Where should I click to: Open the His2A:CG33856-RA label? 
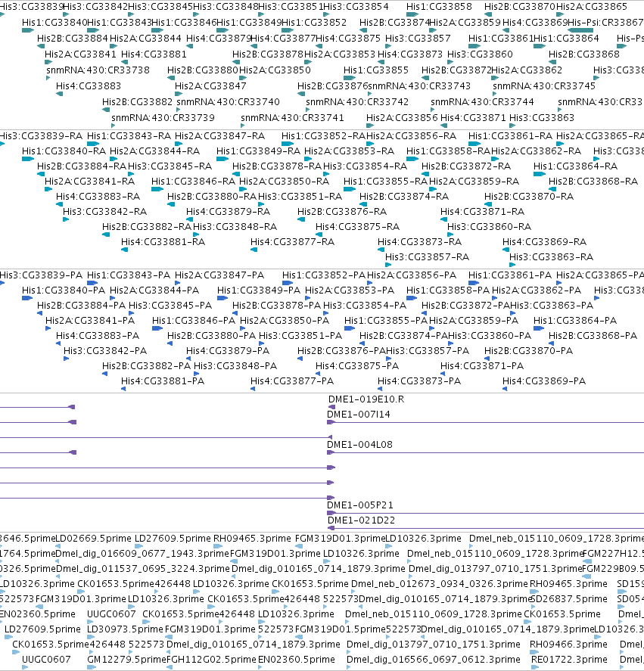411,136
